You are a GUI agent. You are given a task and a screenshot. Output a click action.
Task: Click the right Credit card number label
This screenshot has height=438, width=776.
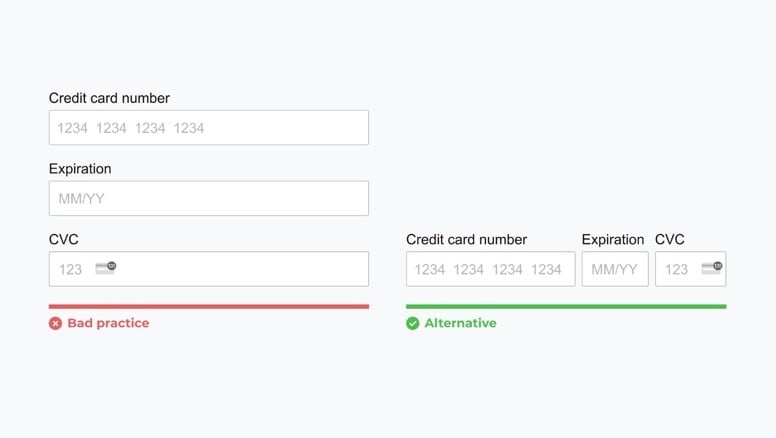tap(467, 240)
